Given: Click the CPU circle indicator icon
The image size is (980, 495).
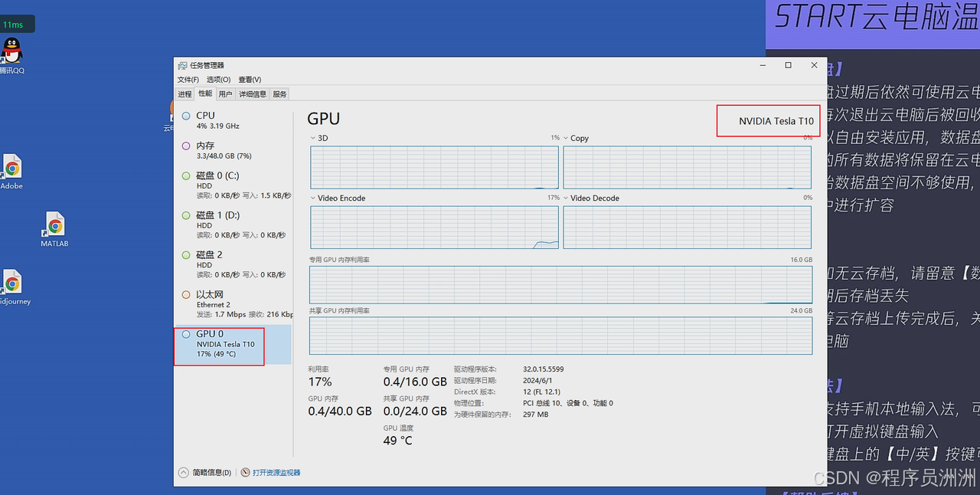Looking at the screenshot, I should click(186, 116).
